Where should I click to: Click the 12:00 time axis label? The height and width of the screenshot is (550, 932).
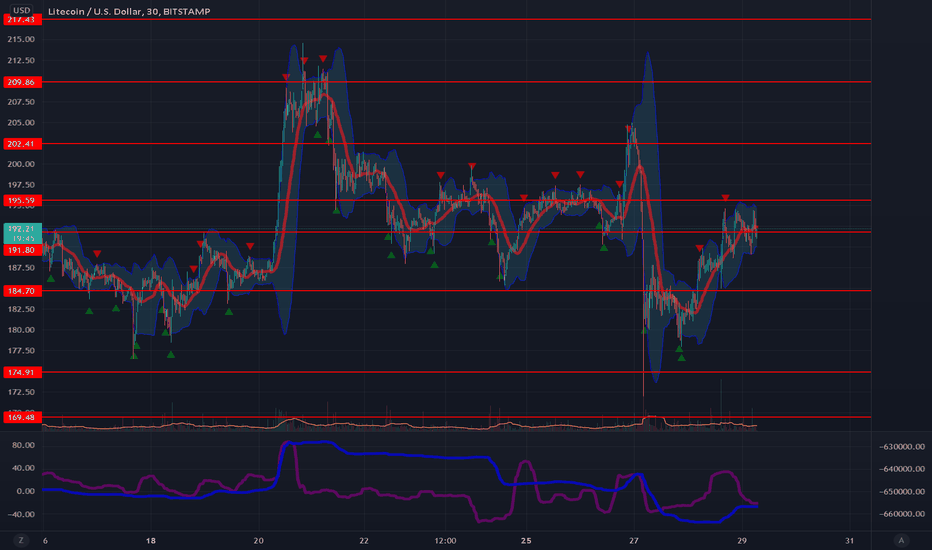(x=445, y=540)
